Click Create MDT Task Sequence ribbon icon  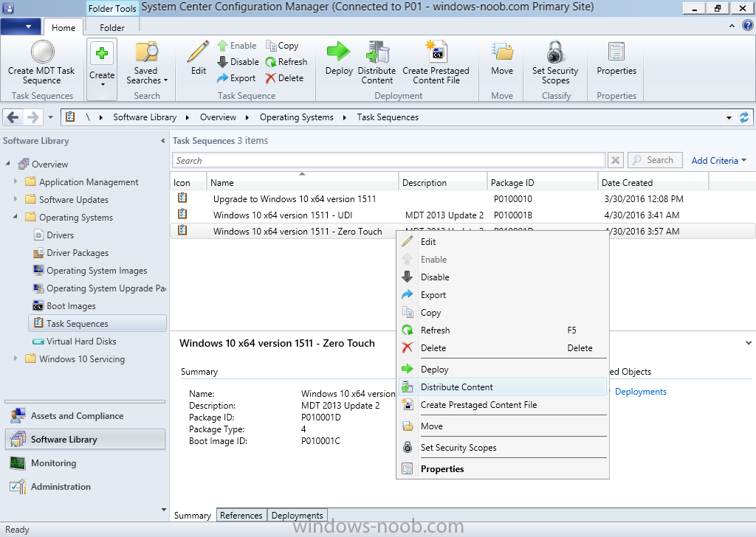(42, 63)
